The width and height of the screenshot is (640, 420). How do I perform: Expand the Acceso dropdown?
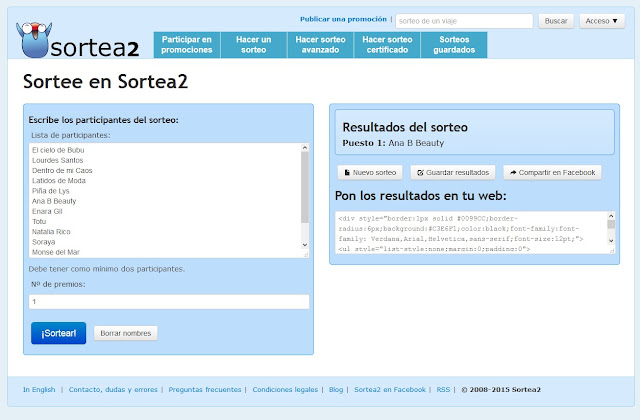[x=602, y=21]
